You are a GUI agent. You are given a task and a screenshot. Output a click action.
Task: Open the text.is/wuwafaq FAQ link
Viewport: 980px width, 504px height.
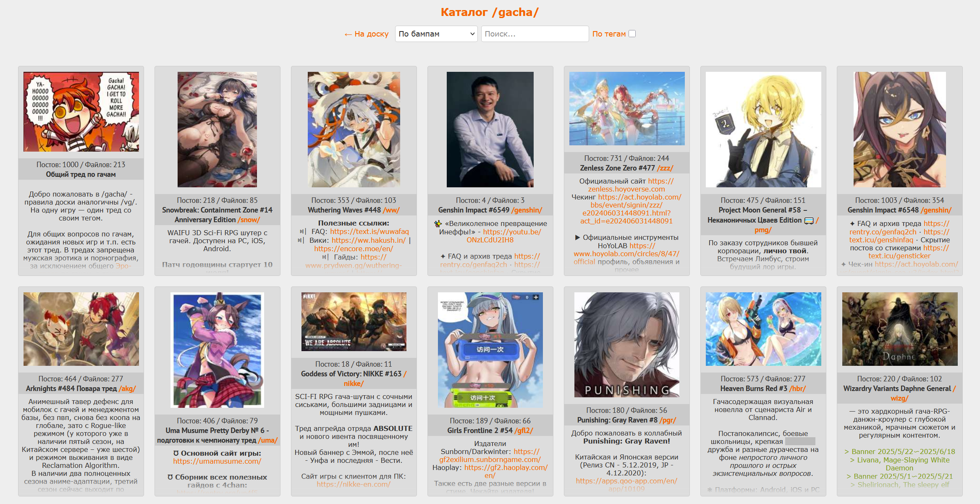pyautogui.click(x=369, y=231)
